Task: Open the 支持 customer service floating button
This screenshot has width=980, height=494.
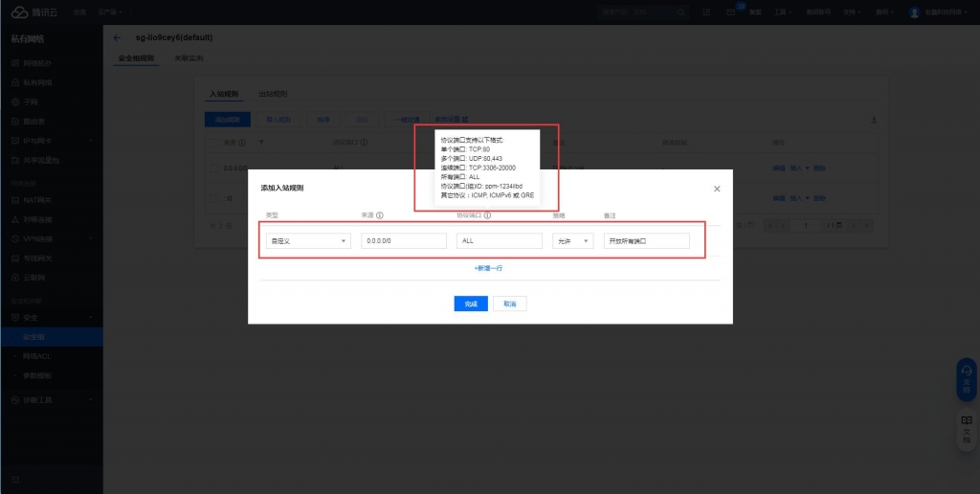Action: (966, 379)
